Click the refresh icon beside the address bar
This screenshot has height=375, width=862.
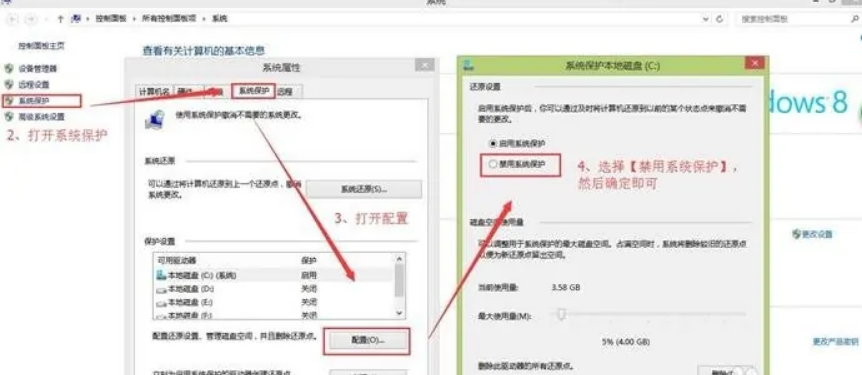720,19
